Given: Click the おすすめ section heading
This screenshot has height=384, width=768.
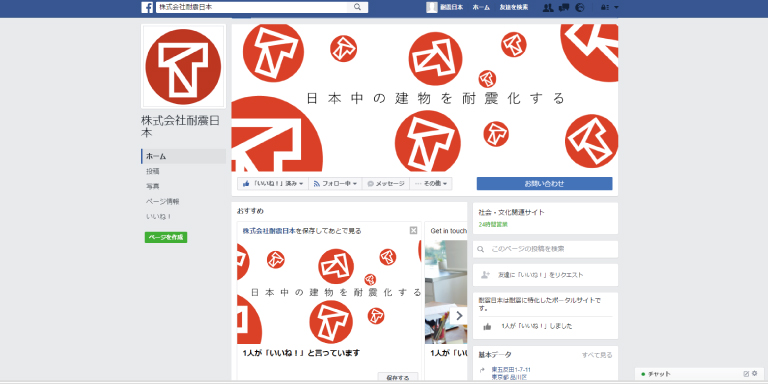Looking at the screenshot, I should 250,211.
